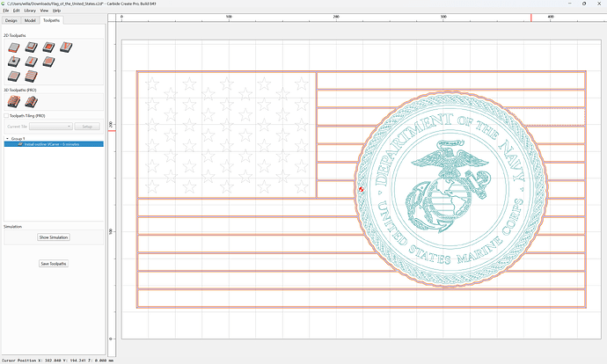Click the Carbide Create app icon in title bar
The width and height of the screenshot is (607, 364).
tap(4, 4)
